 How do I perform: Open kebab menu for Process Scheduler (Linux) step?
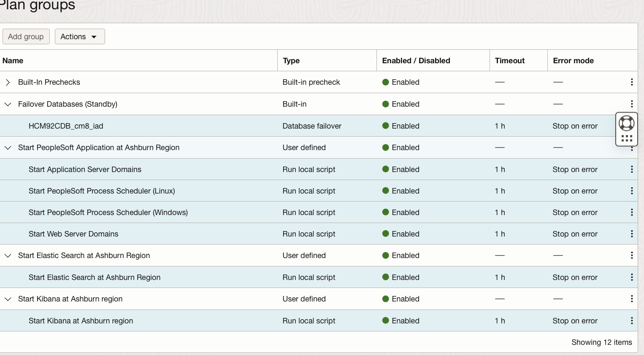point(631,191)
